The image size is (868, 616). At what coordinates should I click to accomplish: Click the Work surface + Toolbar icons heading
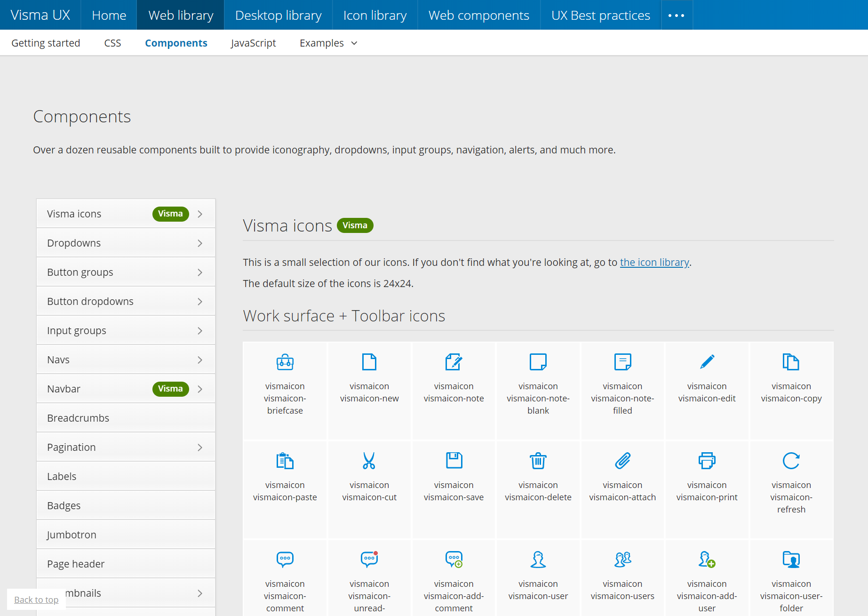click(x=344, y=316)
